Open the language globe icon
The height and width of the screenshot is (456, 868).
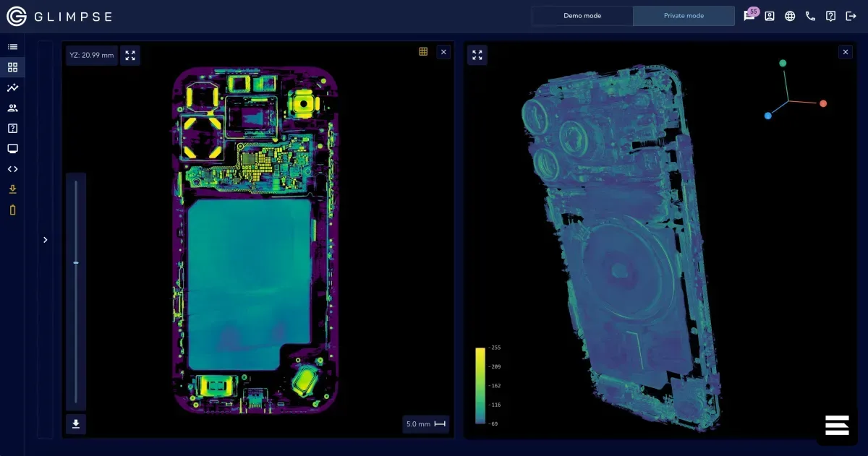pos(790,16)
